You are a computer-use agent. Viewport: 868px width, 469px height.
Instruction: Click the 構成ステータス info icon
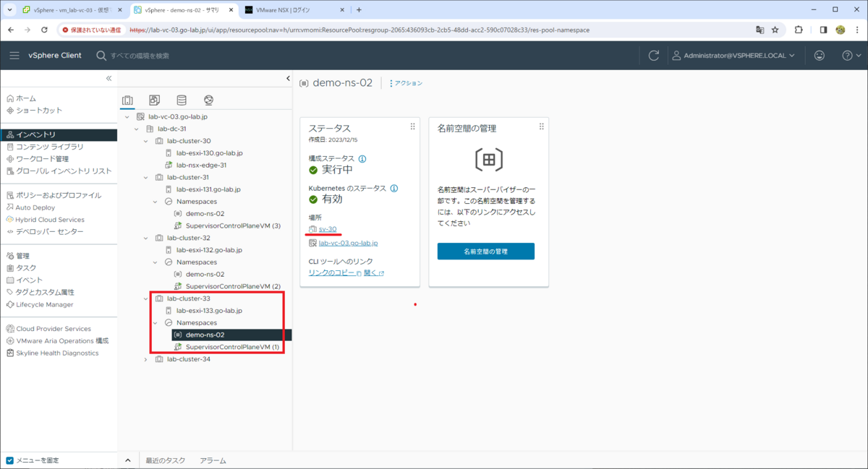pos(362,159)
